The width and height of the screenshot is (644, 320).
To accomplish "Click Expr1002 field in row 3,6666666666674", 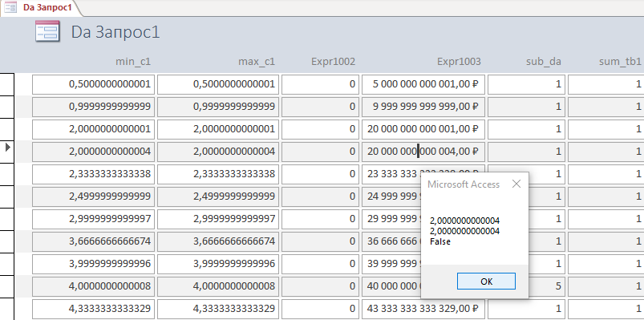I will [x=320, y=241].
